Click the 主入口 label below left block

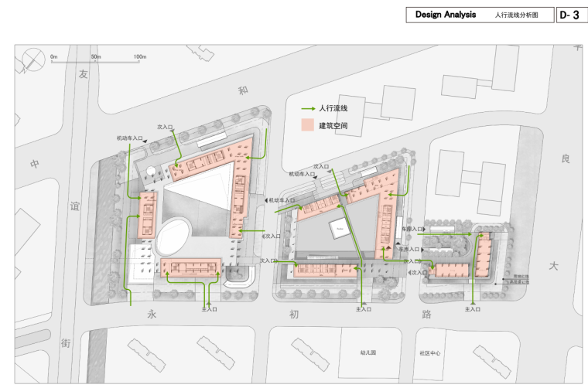(x=208, y=309)
